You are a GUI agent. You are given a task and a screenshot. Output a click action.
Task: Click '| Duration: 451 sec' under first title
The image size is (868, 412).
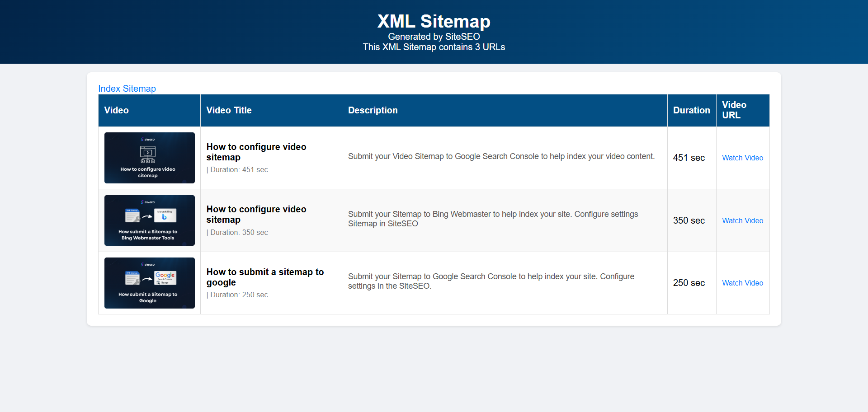pos(237,170)
